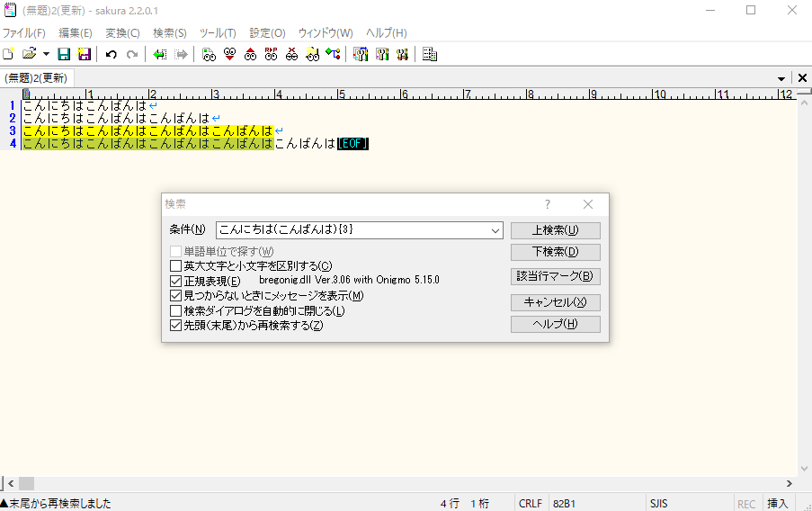Click the Undo arrow icon

pyautogui.click(x=111, y=55)
